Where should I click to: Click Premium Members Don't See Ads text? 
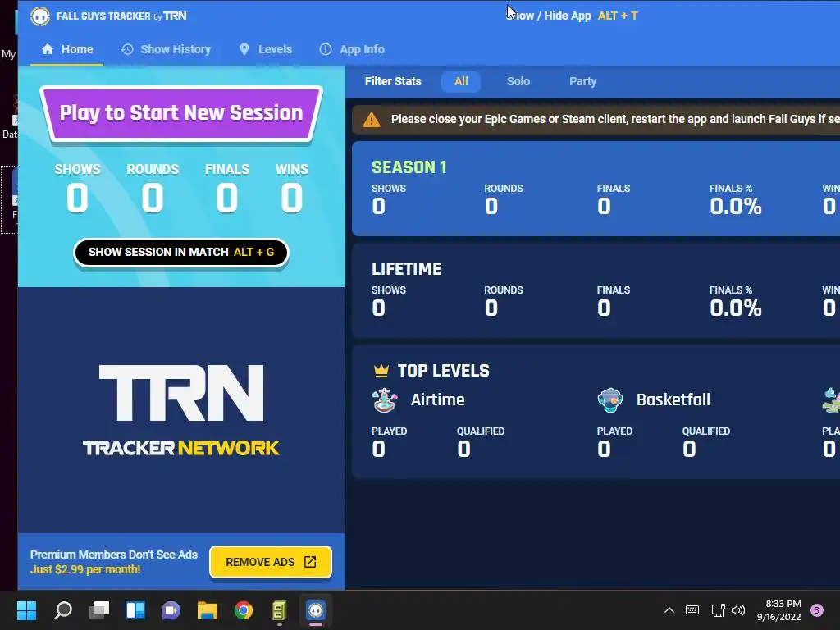(113, 555)
